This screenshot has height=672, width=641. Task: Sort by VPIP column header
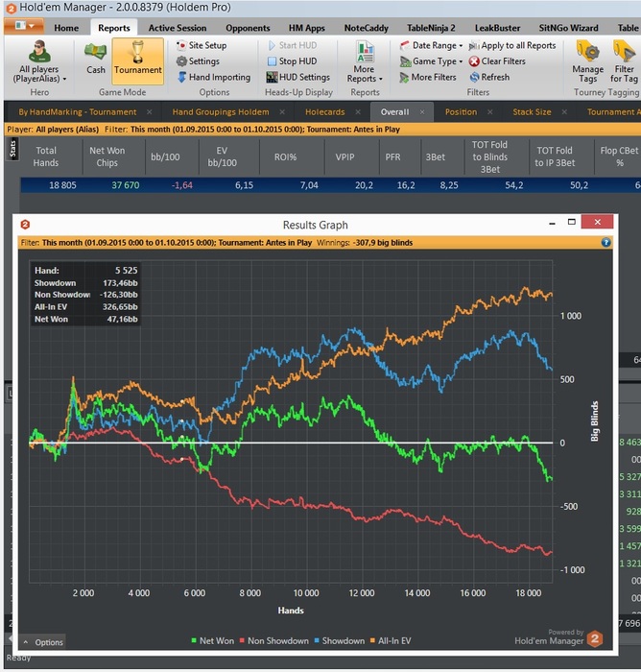click(344, 156)
